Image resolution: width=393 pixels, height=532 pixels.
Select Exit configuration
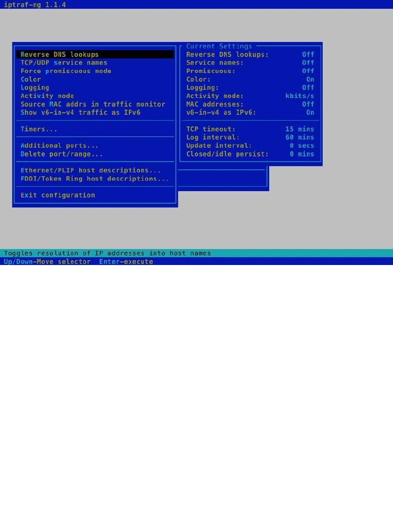coord(57,195)
